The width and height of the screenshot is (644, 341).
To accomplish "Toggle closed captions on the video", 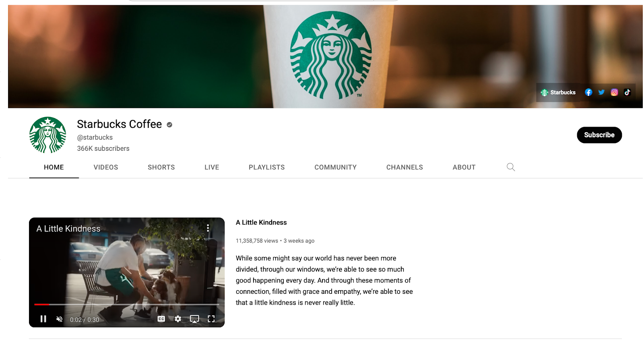I will [x=161, y=319].
